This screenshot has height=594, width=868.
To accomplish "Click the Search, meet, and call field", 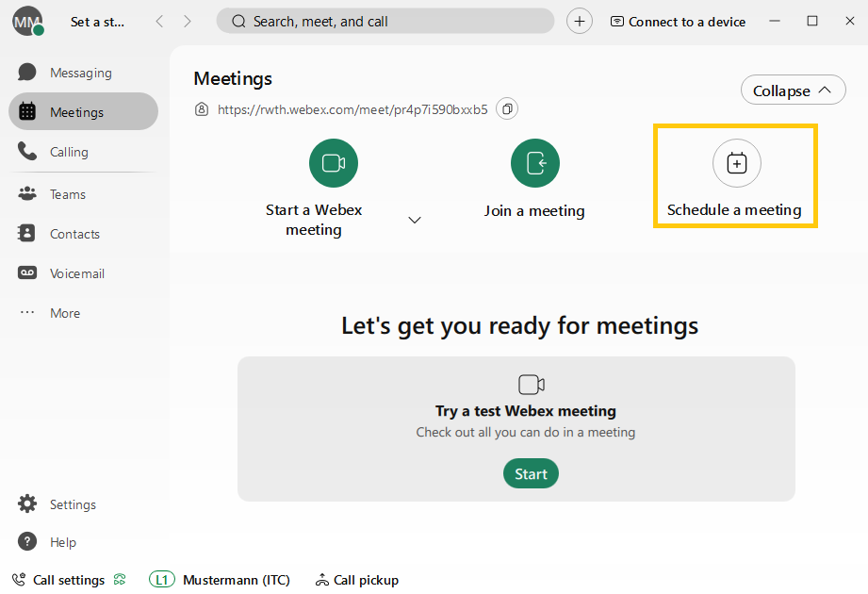I will click(x=386, y=21).
